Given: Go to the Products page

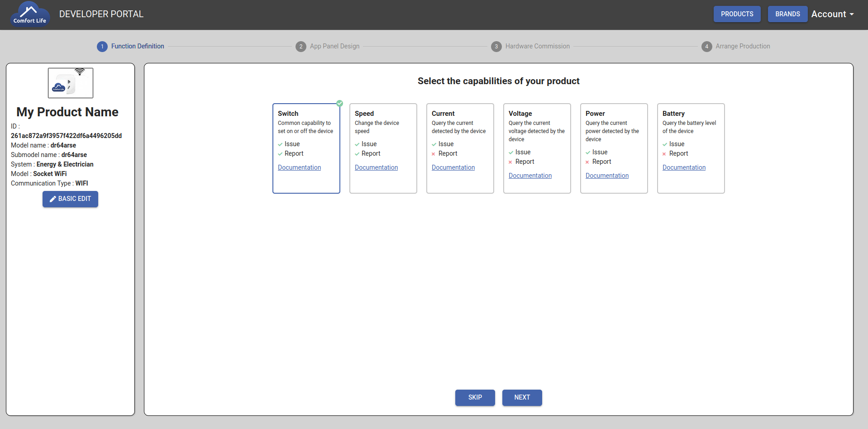Looking at the screenshot, I should click(737, 14).
